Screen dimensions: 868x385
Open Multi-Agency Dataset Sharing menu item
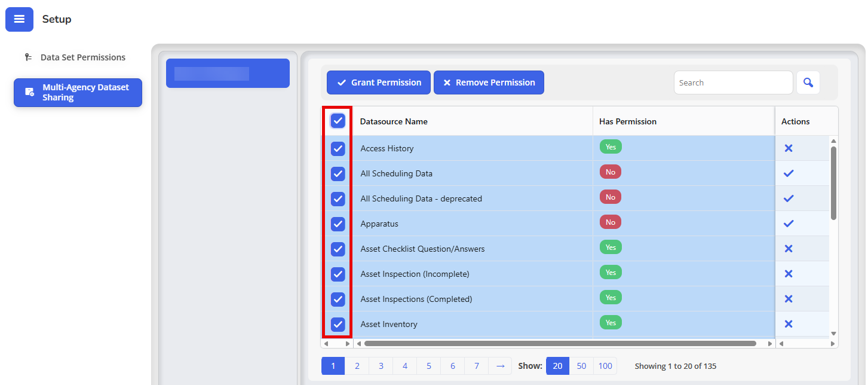pyautogui.click(x=78, y=93)
